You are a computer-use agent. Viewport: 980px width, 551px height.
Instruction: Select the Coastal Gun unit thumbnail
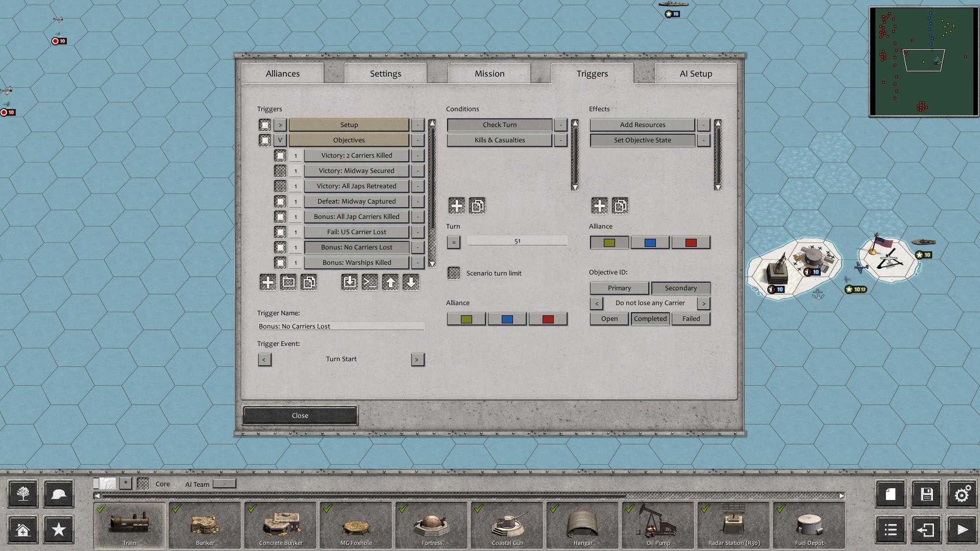(507, 525)
